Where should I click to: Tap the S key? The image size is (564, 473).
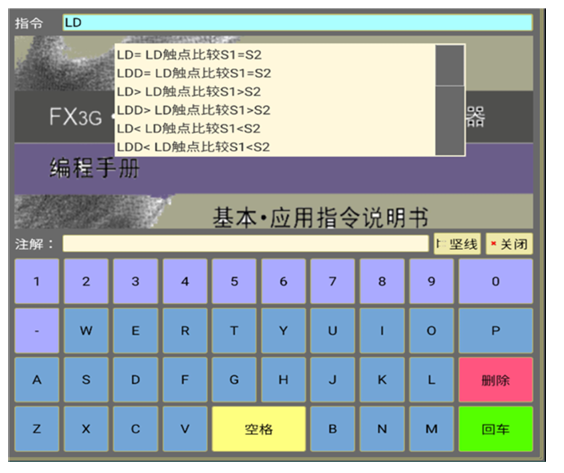86,380
